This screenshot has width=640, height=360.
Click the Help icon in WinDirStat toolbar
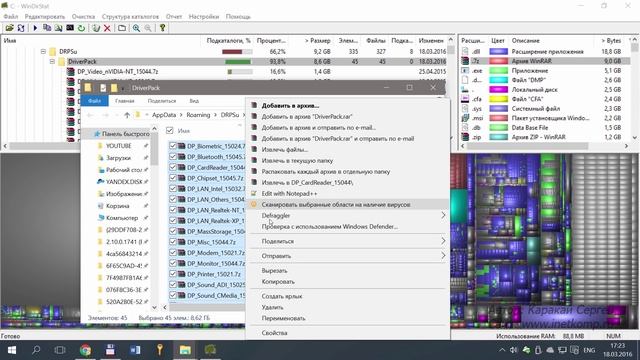[162, 28]
